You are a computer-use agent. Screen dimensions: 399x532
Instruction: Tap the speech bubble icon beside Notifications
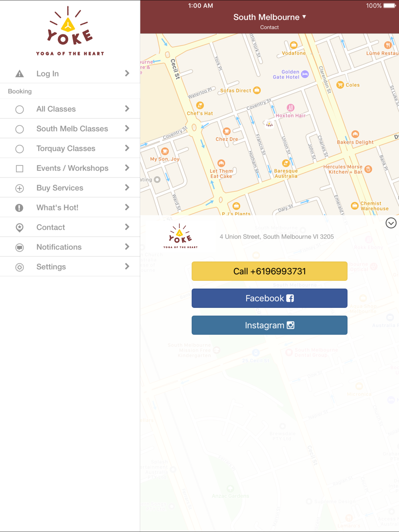20,247
